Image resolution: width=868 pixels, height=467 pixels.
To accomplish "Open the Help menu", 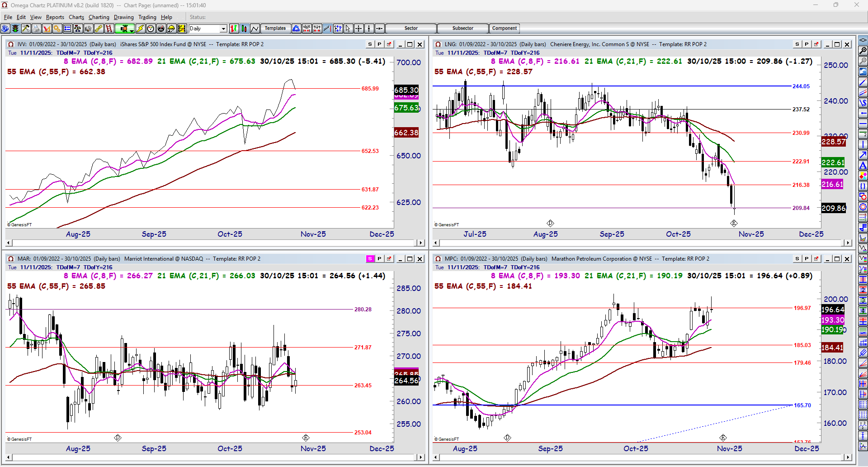I will tap(167, 17).
